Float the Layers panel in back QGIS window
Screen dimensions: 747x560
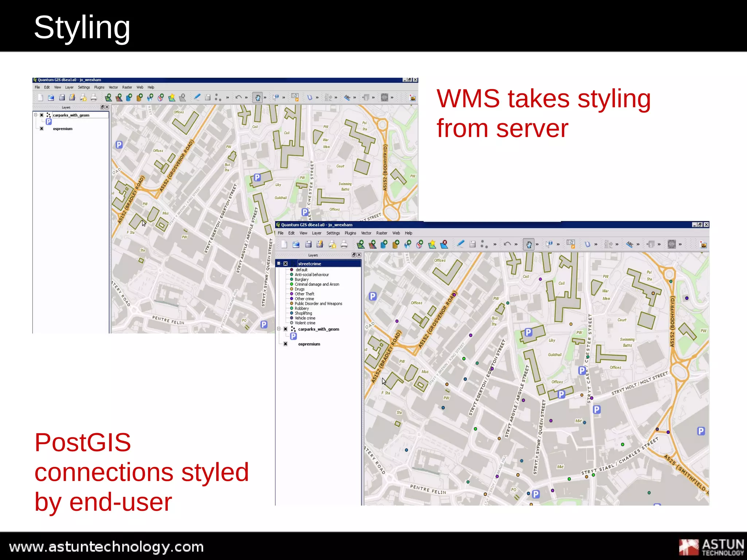(102, 107)
